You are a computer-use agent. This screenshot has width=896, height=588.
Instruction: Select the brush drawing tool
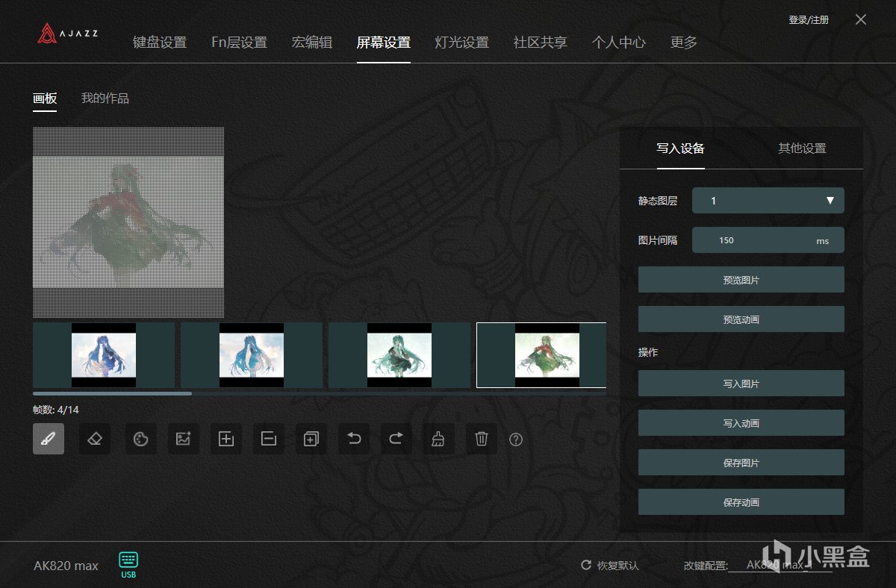pos(49,439)
